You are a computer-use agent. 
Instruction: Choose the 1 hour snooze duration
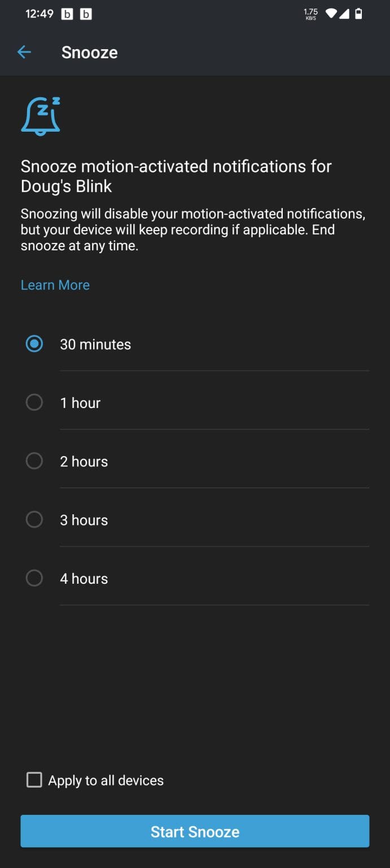click(x=34, y=403)
